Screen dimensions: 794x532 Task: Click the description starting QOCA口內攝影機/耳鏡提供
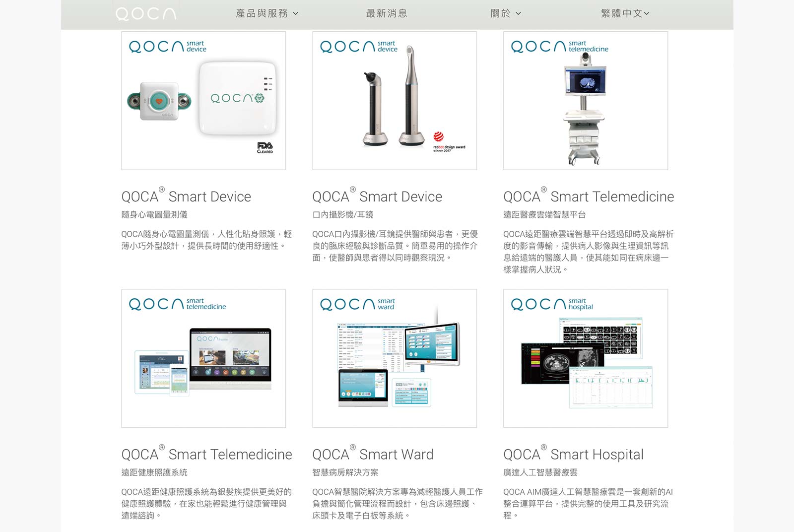click(x=395, y=246)
